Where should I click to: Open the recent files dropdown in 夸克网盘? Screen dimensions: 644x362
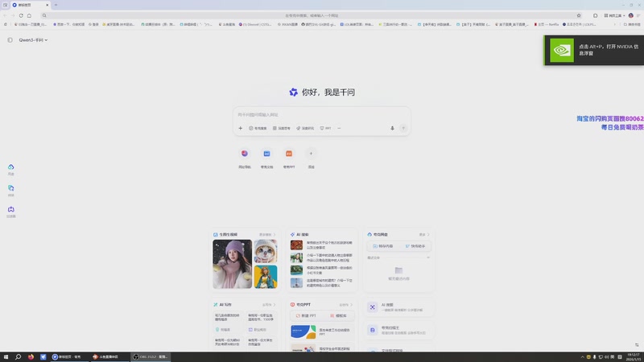(428, 257)
